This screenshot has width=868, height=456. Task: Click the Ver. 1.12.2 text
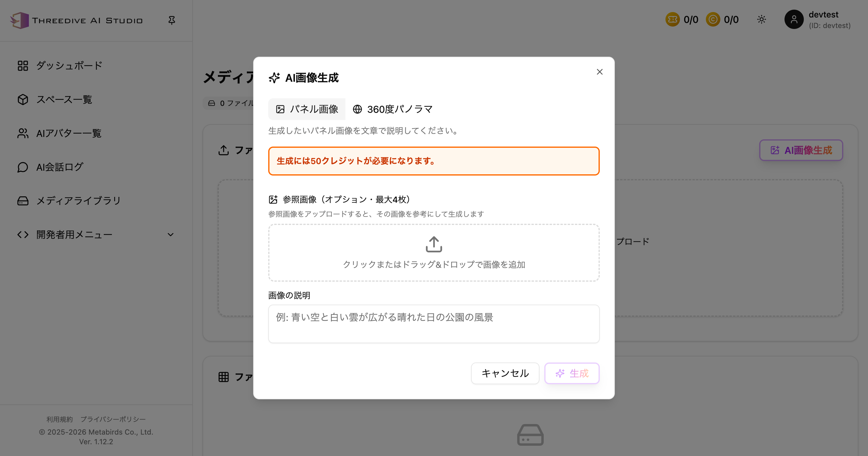(96, 442)
